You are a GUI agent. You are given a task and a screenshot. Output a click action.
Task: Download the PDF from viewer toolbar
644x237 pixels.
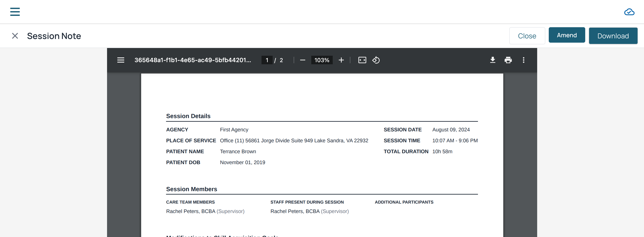tap(493, 60)
